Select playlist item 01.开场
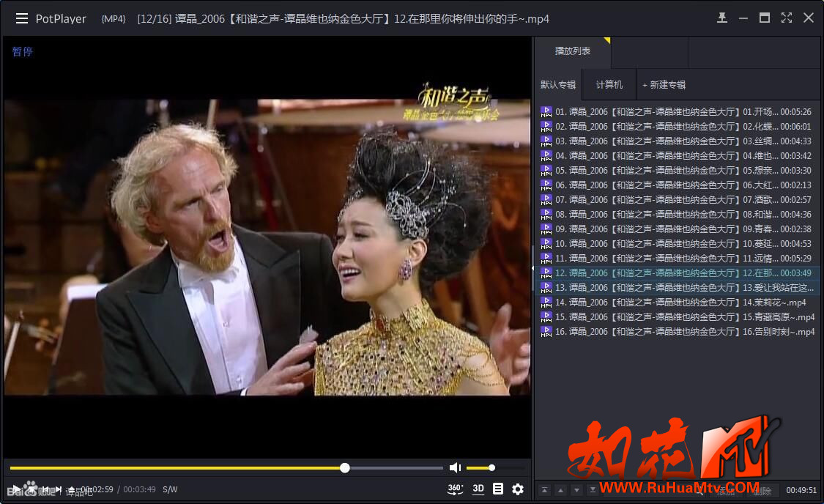This screenshot has height=504, width=824. click(678, 112)
